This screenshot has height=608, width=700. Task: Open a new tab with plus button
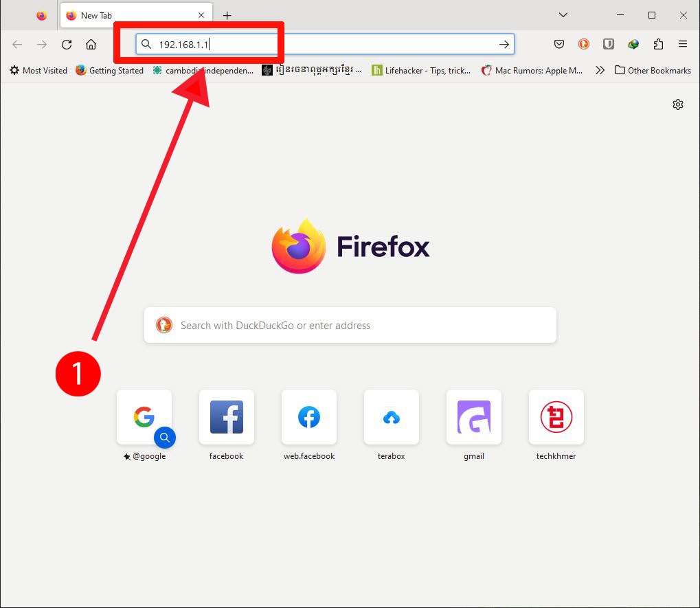(x=227, y=16)
